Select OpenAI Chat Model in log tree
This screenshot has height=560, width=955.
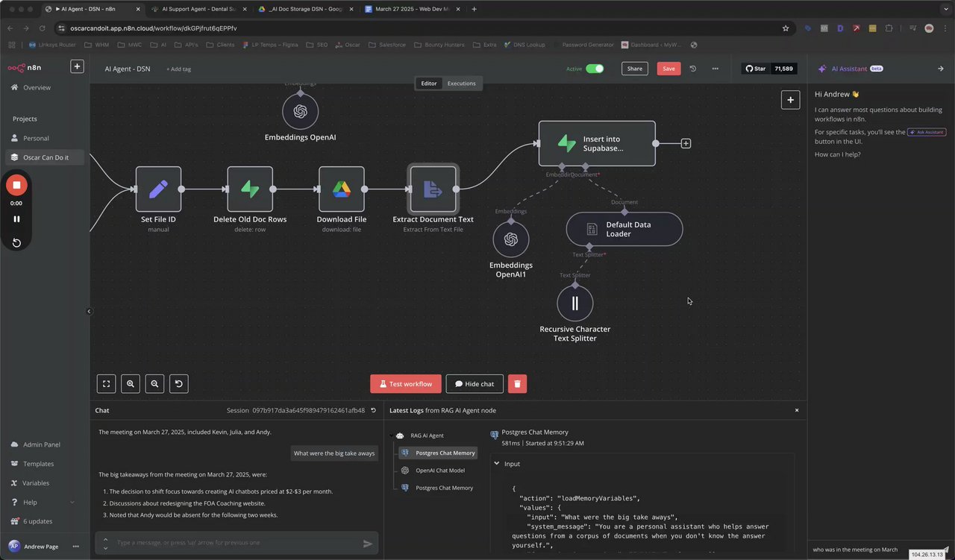click(x=439, y=471)
